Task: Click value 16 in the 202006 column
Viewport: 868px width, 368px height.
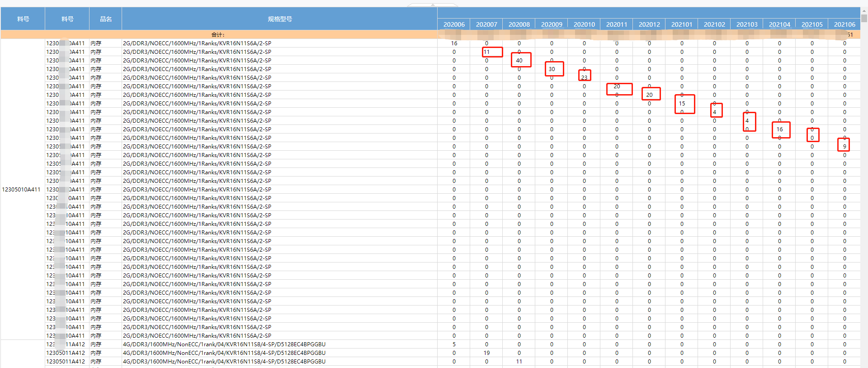Action: (x=454, y=43)
